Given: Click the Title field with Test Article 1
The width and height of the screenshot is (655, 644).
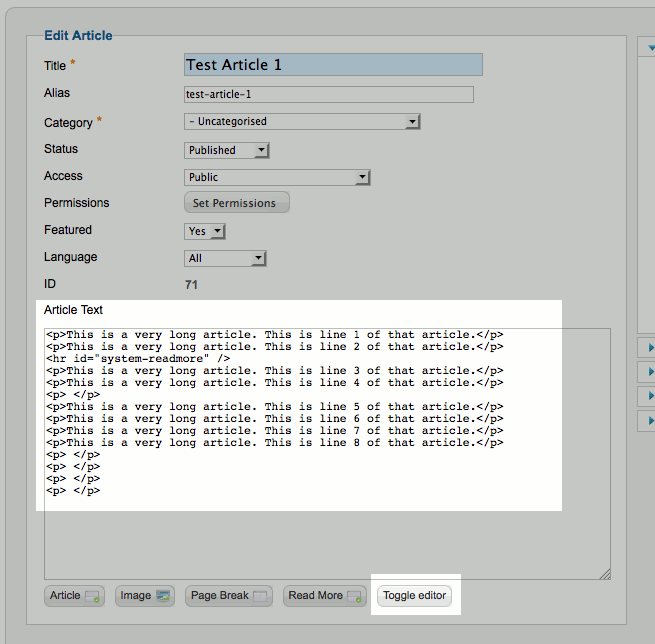Looking at the screenshot, I should click(x=333, y=65).
